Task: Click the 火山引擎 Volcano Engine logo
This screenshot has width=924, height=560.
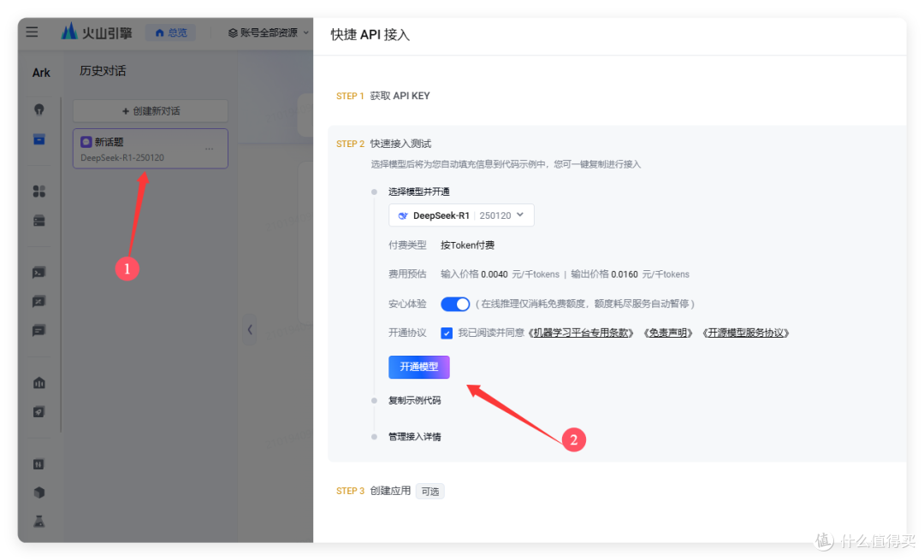Action: (x=97, y=32)
